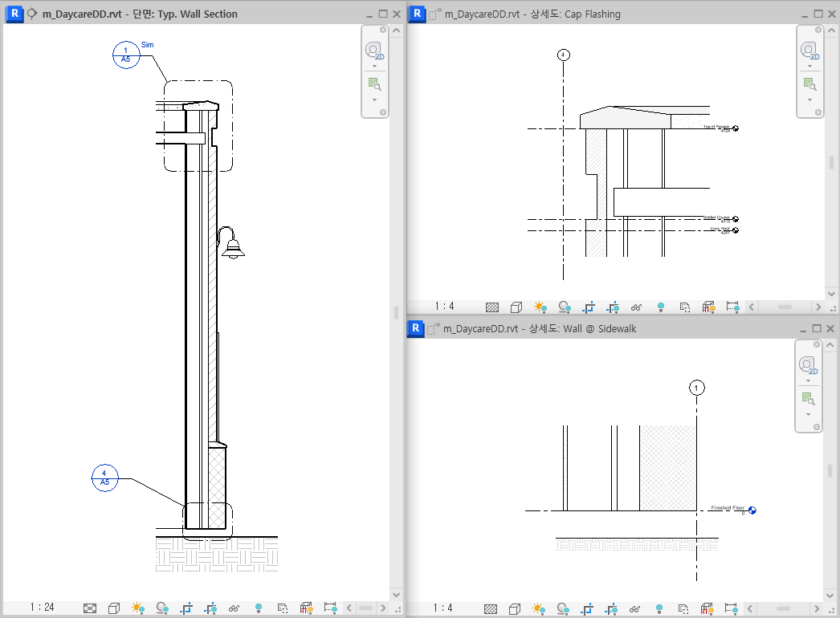Open visual style in Wall @ Sidewalk view
Viewport: 840px width, 618px height.
514,608
